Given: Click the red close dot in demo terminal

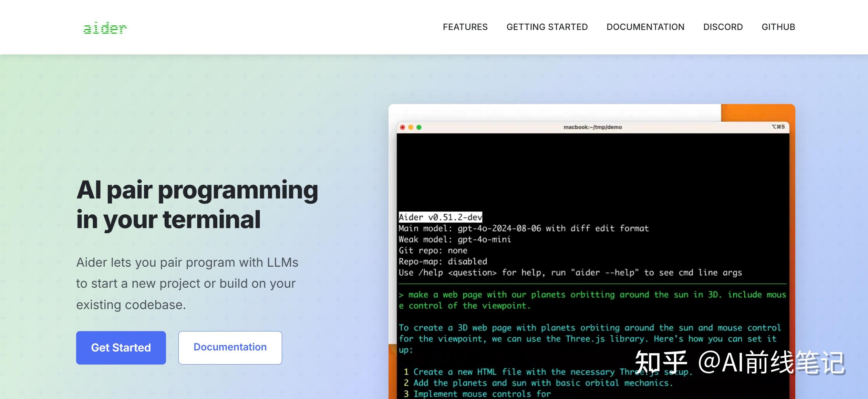Looking at the screenshot, I should [x=402, y=127].
